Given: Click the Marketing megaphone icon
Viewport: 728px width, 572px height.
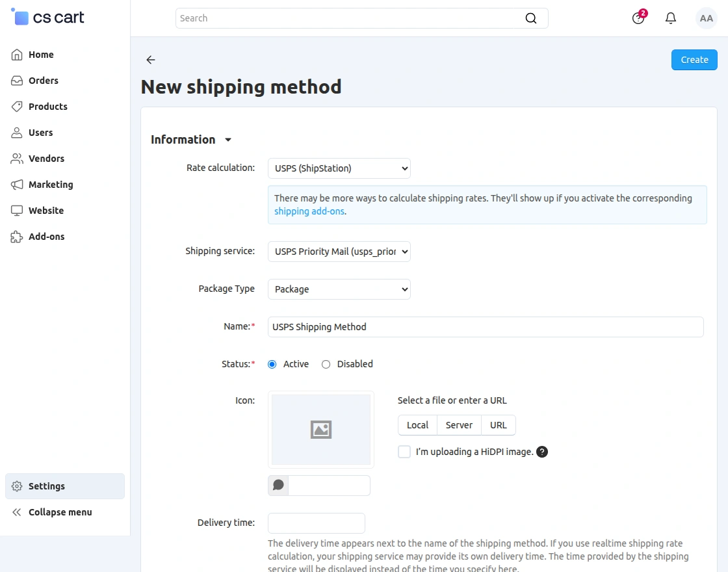Looking at the screenshot, I should 17,185.
